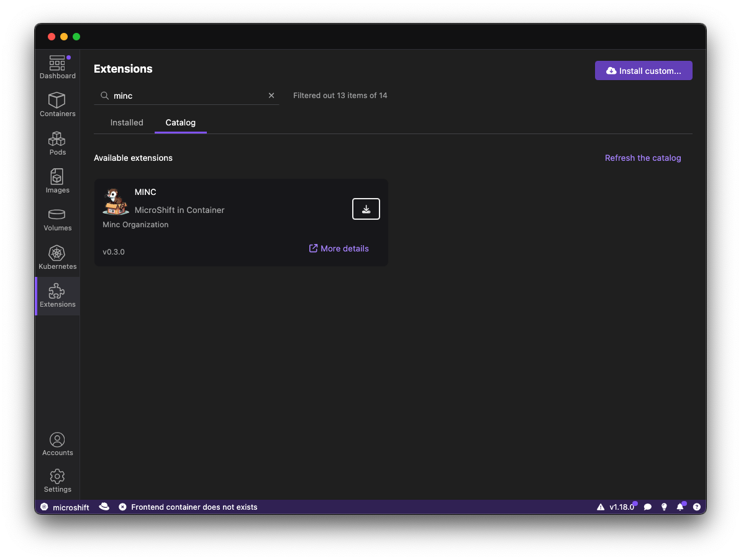Click the microshift context in the status bar

tap(65, 507)
